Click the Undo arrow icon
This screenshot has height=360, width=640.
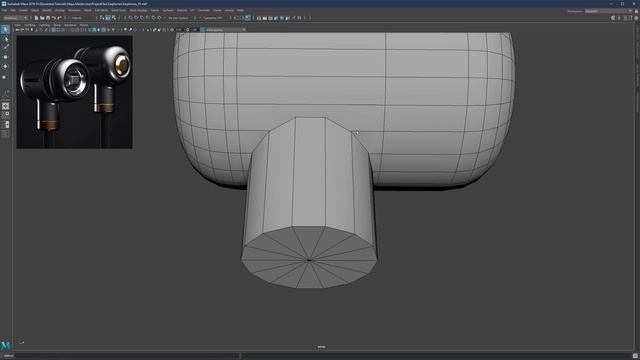click(x=53, y=18)
